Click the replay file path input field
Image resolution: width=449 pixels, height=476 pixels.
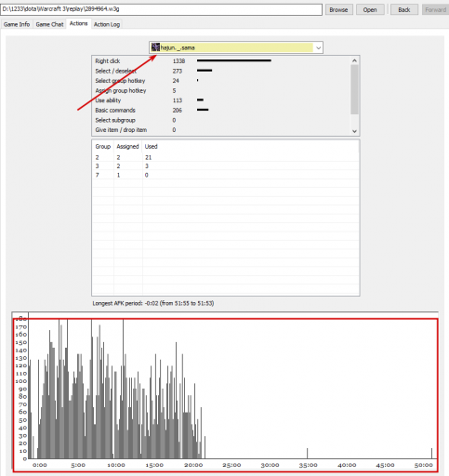click(x=161, y=9)
